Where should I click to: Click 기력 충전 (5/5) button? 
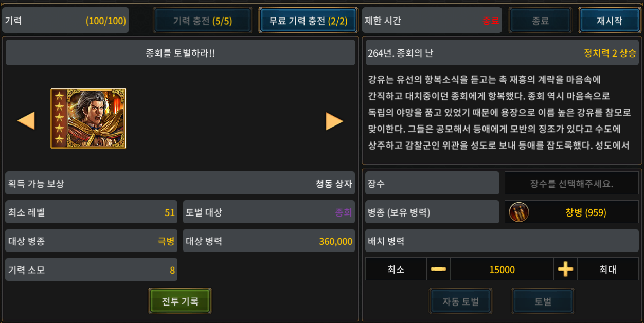pyautogui.click(x=203, y=21)
